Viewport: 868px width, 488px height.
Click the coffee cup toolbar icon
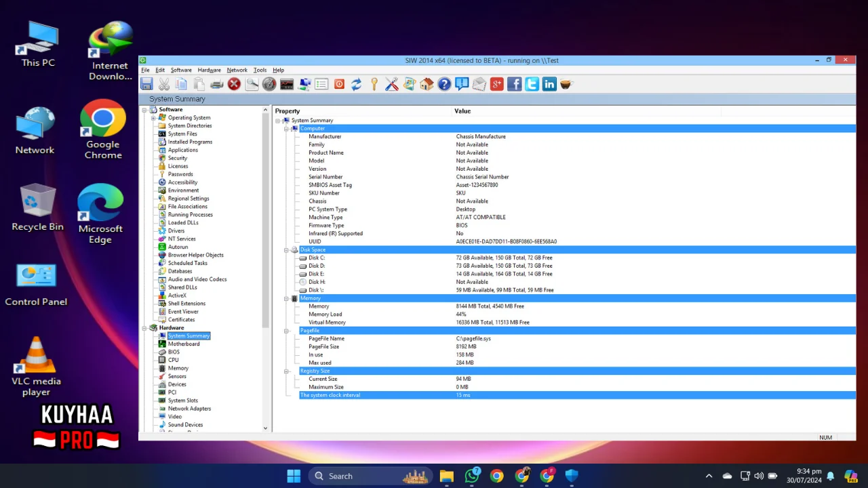coord(566,84)
